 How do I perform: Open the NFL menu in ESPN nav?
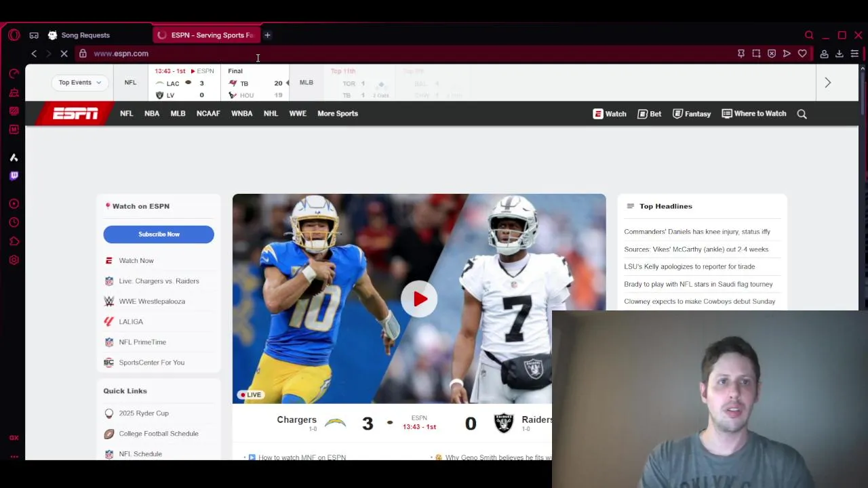coord(126,113)
